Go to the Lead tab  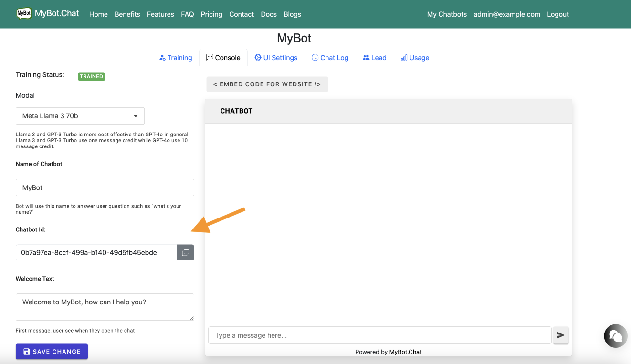(374, 58)
